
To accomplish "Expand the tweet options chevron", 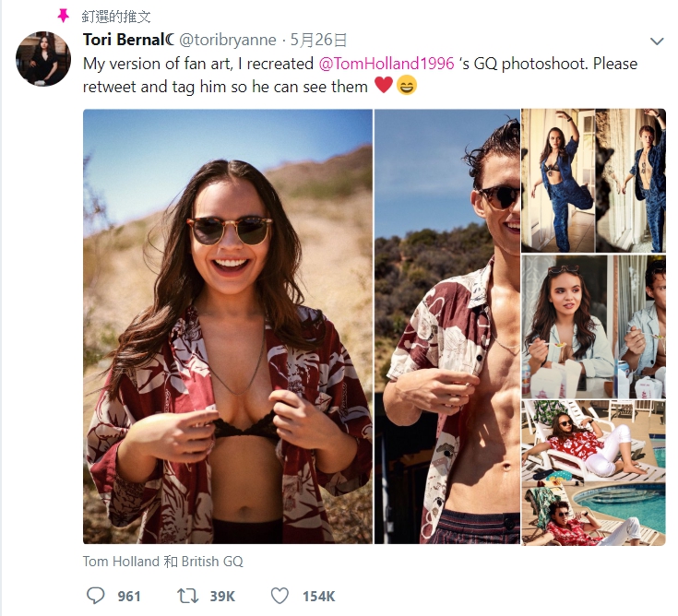I will click(x=657, y=41).
